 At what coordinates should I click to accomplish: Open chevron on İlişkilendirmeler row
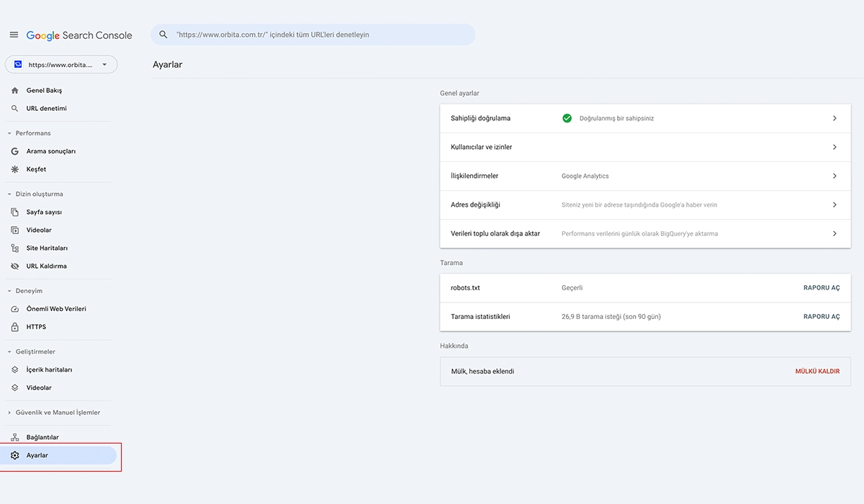[834, 176]
